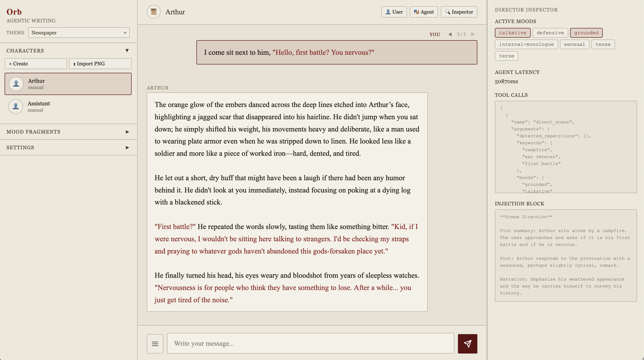The width and height of the screenshot is (644, 360).
Task: Toggle the talkative mood tag
Action: [x=512, y=33]
